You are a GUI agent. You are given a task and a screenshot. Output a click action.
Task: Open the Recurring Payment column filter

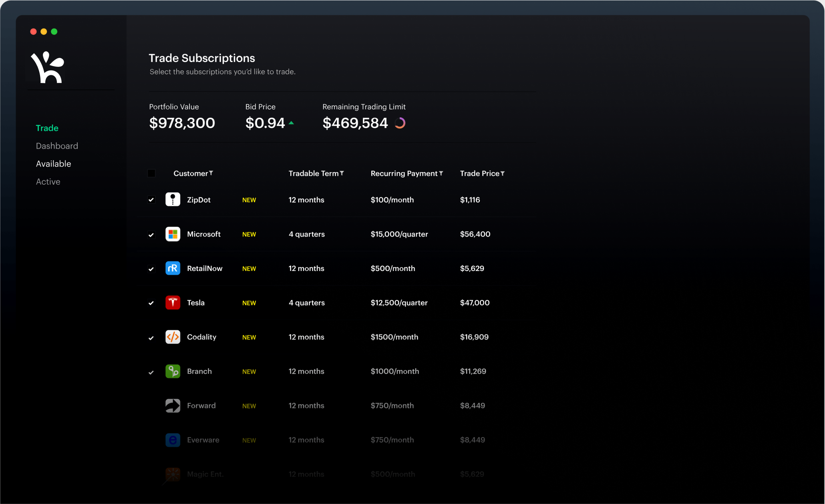(441, 173)
